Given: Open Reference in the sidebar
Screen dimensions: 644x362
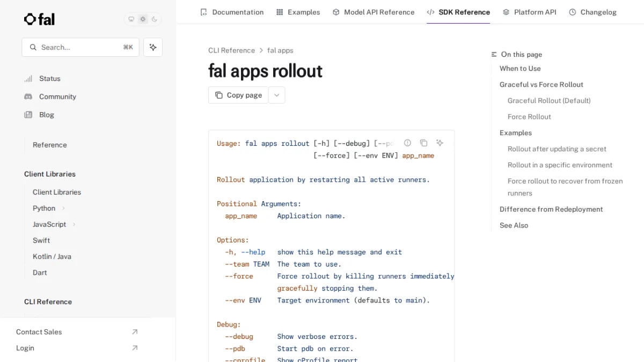Looking at the screenshot, I should 50,145.
